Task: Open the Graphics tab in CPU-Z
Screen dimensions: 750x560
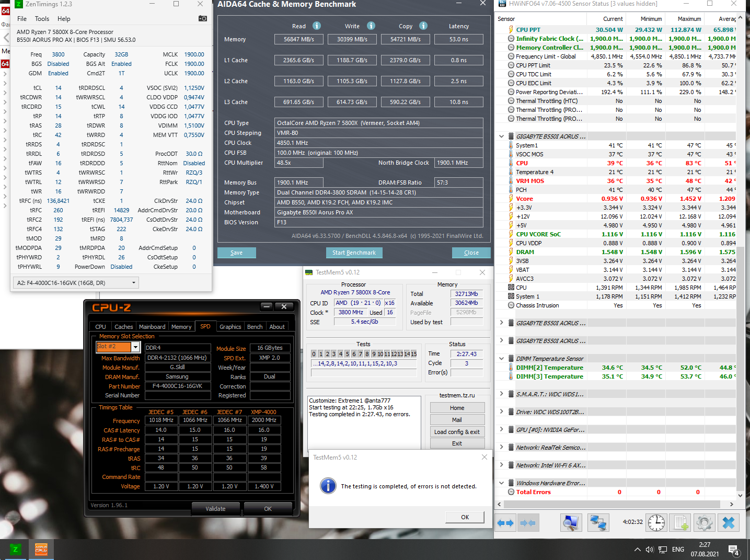Action: 230,327
